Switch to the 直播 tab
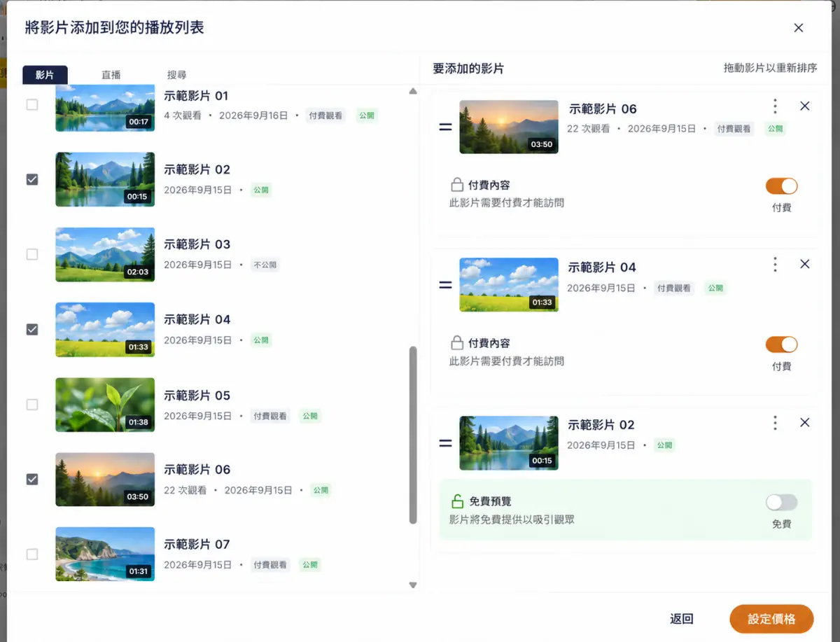The width and height of the screenshot is (840, 642). (x=111, y=75)
